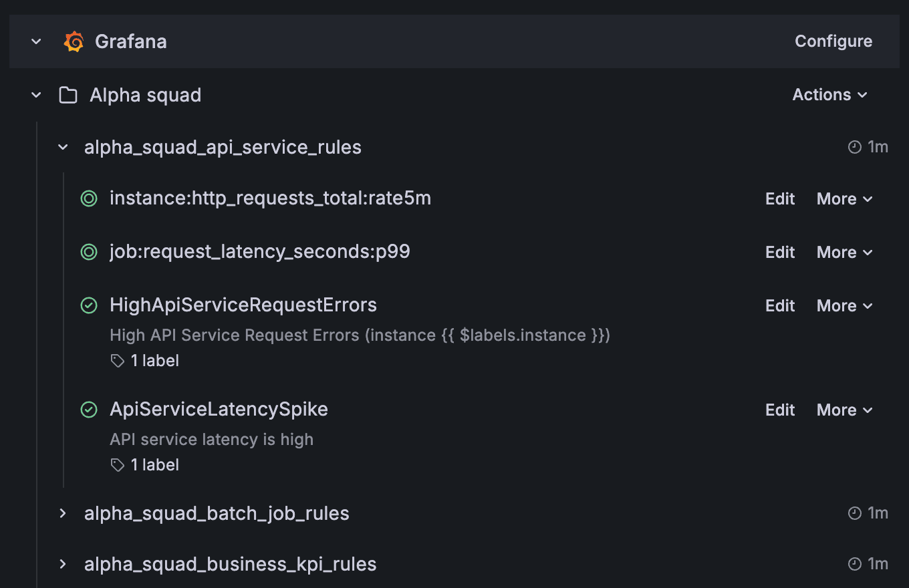Viewport: 909px width, 588px height.
Task: Click "1 label" under ApiServiceLatencySpike
Action: [154, 464]
